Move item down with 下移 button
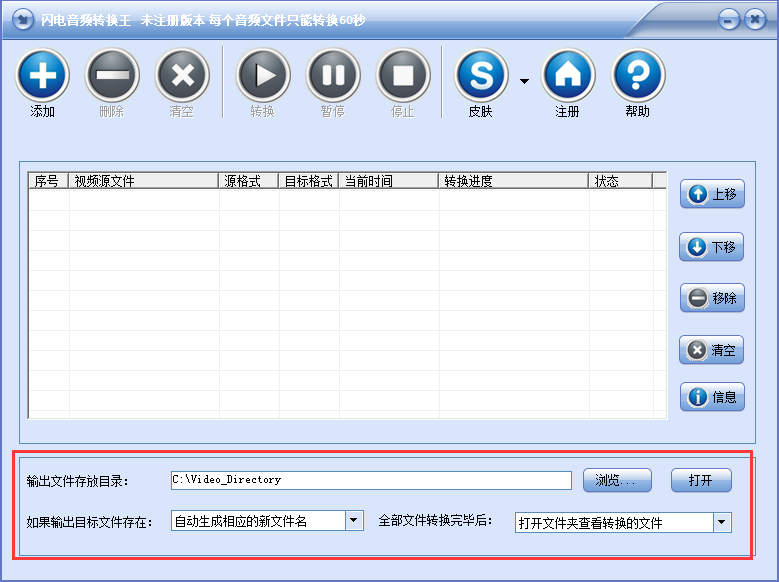This screenshot has width=779, height=582. click(x=711, y=247)
